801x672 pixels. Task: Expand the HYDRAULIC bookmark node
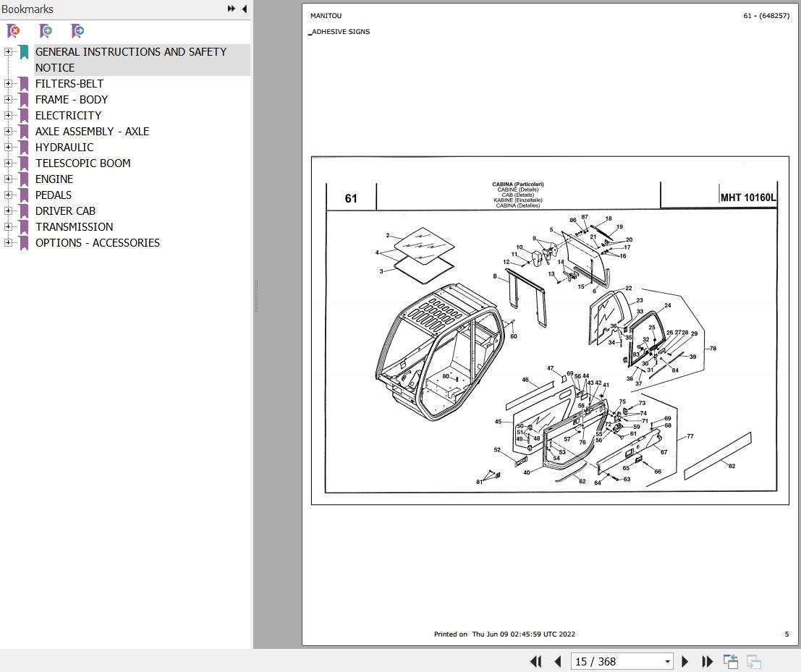8,147
